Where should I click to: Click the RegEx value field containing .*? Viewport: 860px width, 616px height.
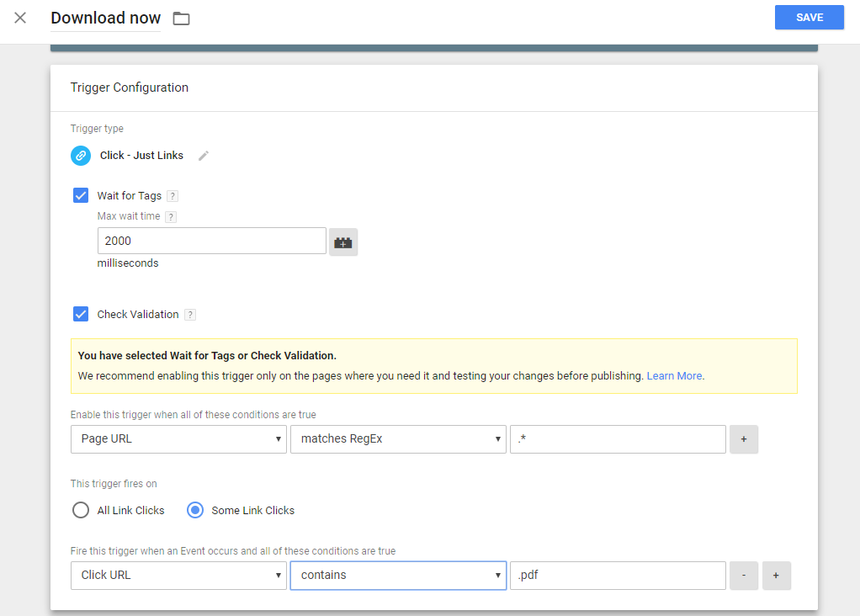(618, 438)
